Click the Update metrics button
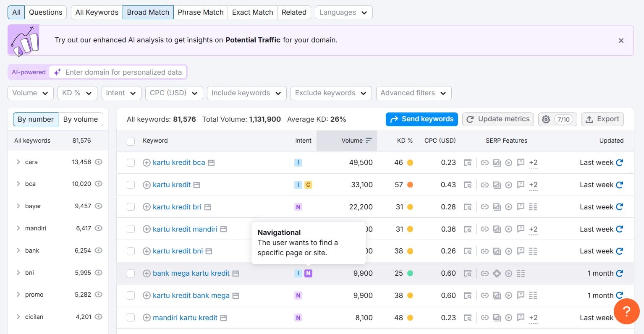Viewport: 644px width, 334px height. pyautogui.click(x=498, y=119)
